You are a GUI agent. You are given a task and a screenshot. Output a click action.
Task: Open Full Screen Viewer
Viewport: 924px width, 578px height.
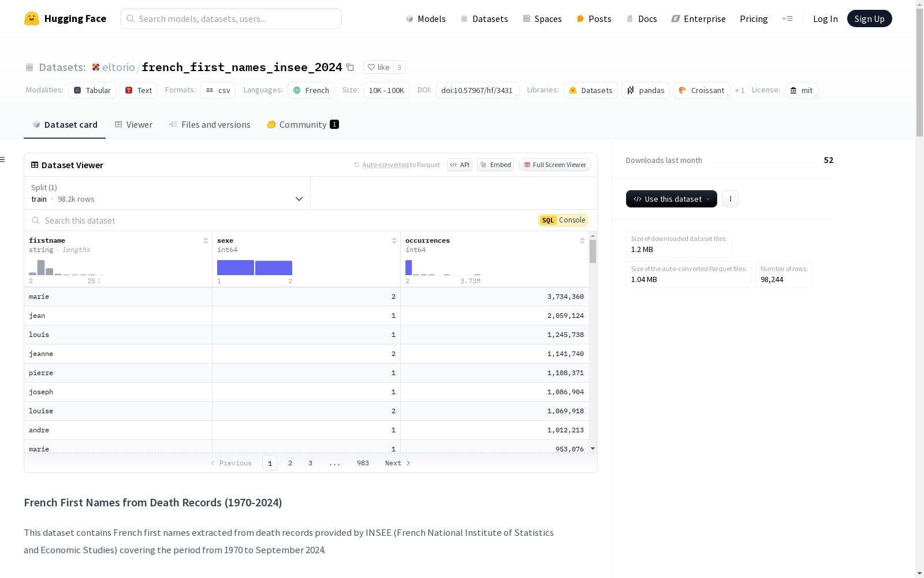point(555,165)
